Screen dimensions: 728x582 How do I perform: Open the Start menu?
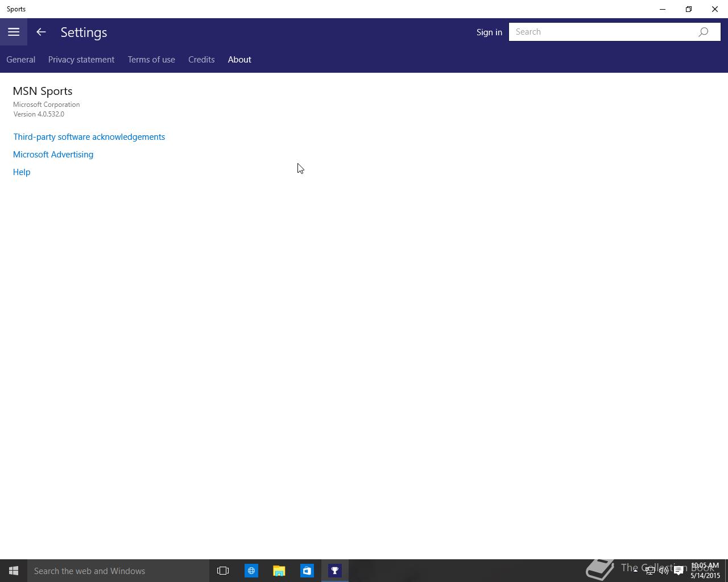click(14, 571)
